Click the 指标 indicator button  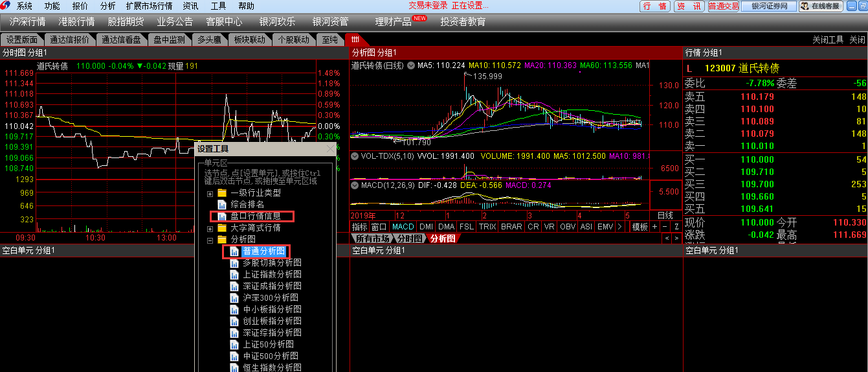[359, 227]
